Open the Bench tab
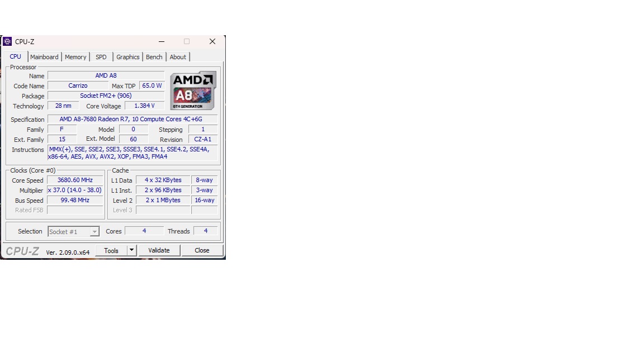 tap(154, 57)
